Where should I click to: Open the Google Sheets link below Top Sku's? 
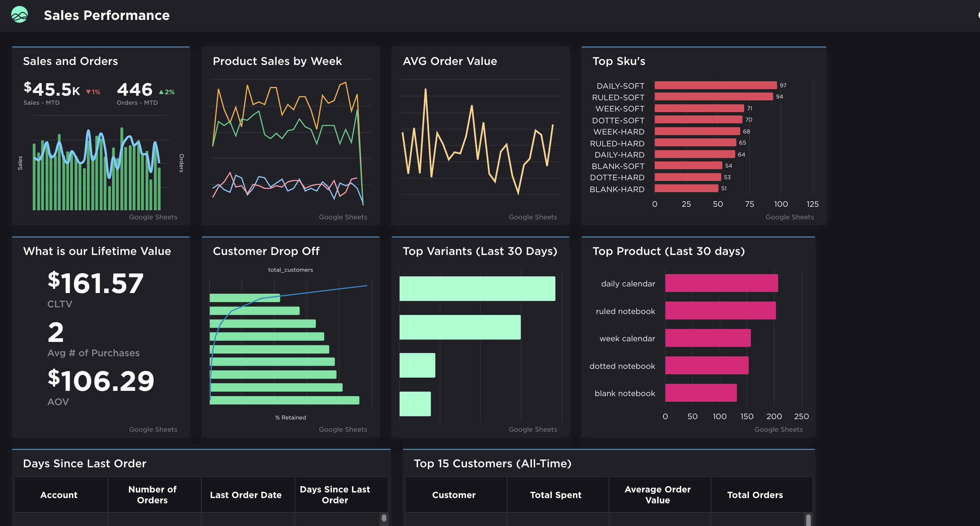(790, 217)
